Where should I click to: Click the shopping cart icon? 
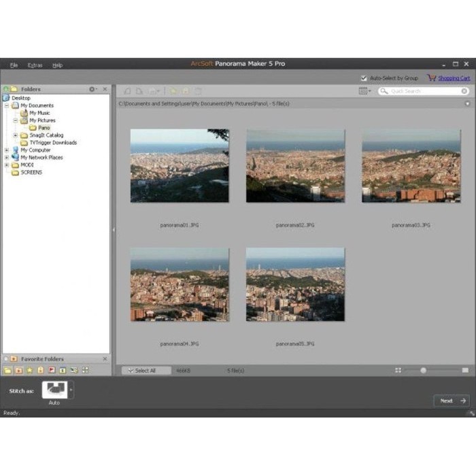pos(431,78)
